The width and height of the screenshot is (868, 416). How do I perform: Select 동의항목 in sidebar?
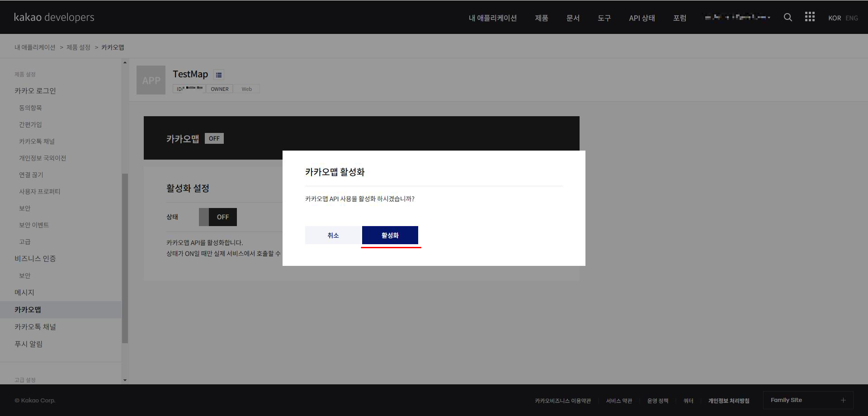click(x=30, y=108)
